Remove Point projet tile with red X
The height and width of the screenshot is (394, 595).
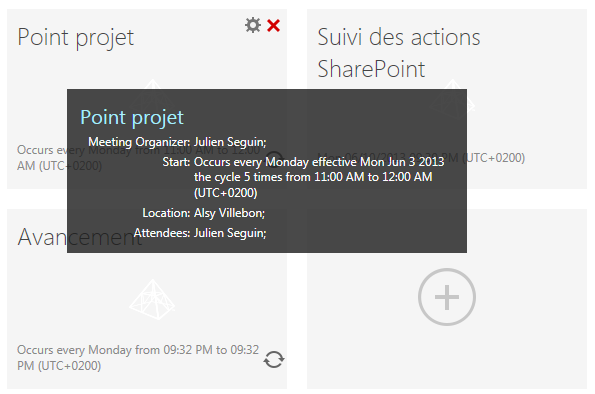(274, 25)
